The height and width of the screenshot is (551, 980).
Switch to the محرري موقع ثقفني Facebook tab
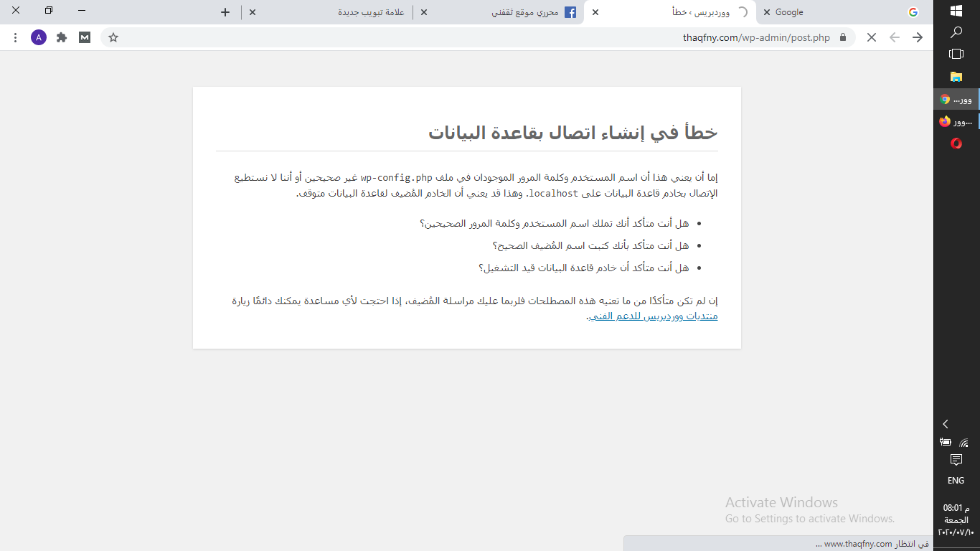(x=499, y=12)
